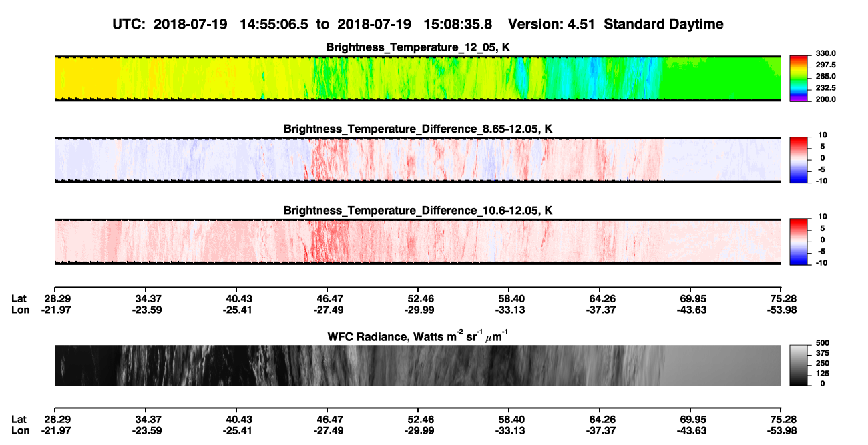
Task: Click the title 'Brightness_Temperature_Difference_8.65-12.05, K'
Action: coord(417,129)
